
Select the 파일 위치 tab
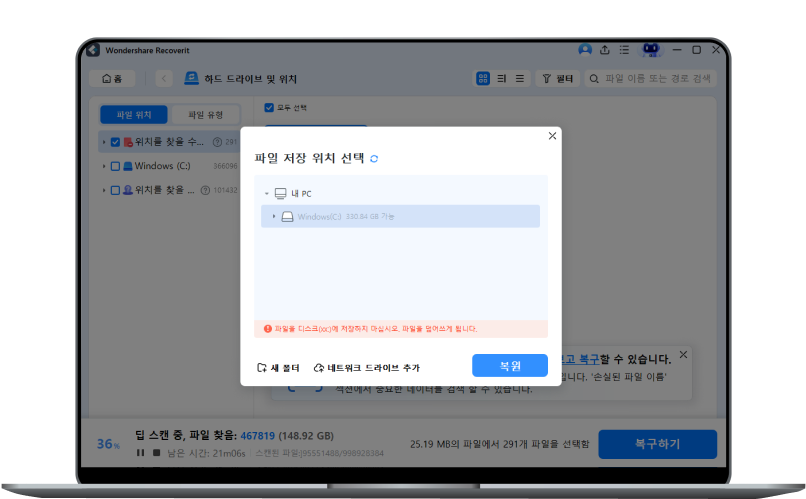(x=133, y=114)
